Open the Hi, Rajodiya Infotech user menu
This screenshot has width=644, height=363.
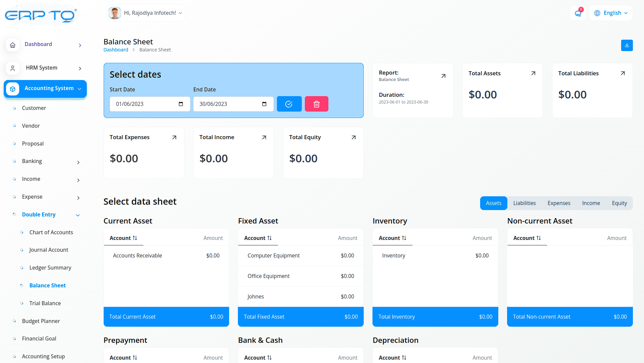(x=146, y=13)
